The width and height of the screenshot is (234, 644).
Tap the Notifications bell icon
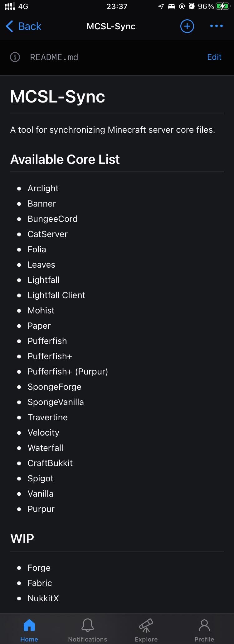(88, 625)
